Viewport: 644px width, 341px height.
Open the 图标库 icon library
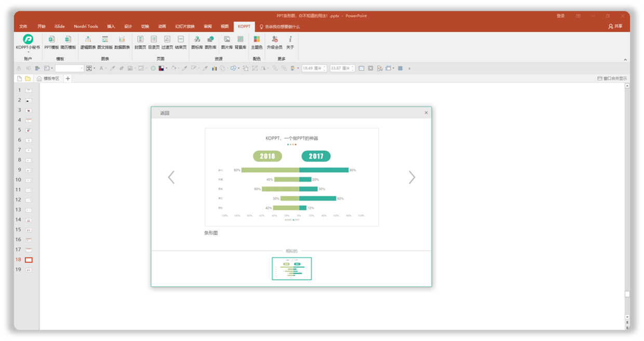(x=197, y=43)
